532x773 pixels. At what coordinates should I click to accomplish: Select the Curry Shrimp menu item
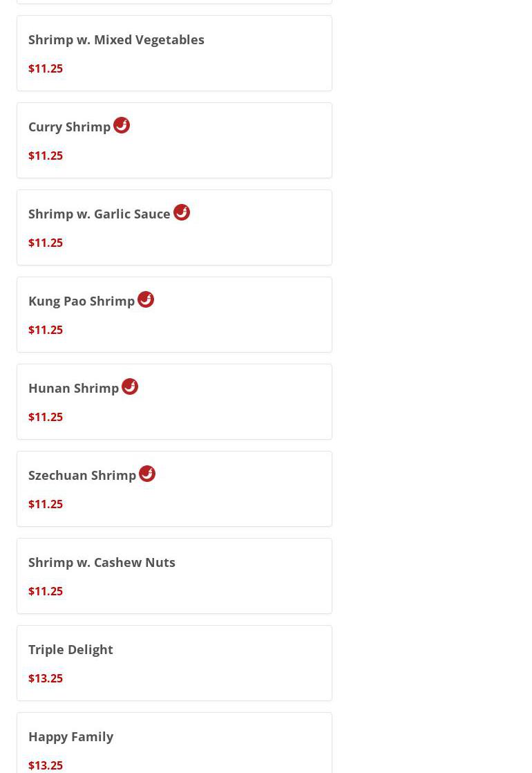[69, 127]
